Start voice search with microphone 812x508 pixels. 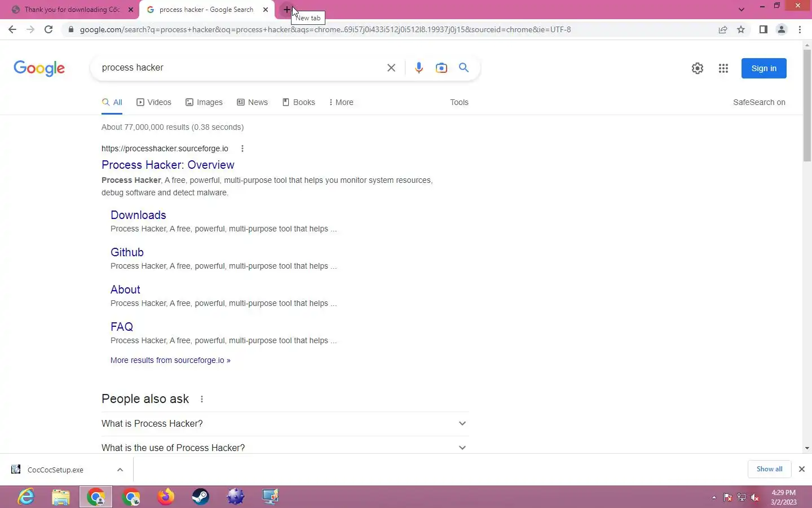[418, 68]
